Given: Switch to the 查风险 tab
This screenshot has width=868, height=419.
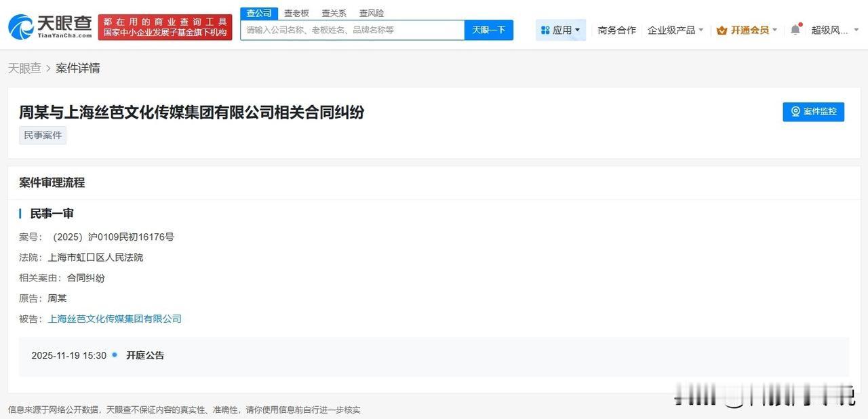Looking at the screenshot, I should pyautogui.click(x=371, y=13).
